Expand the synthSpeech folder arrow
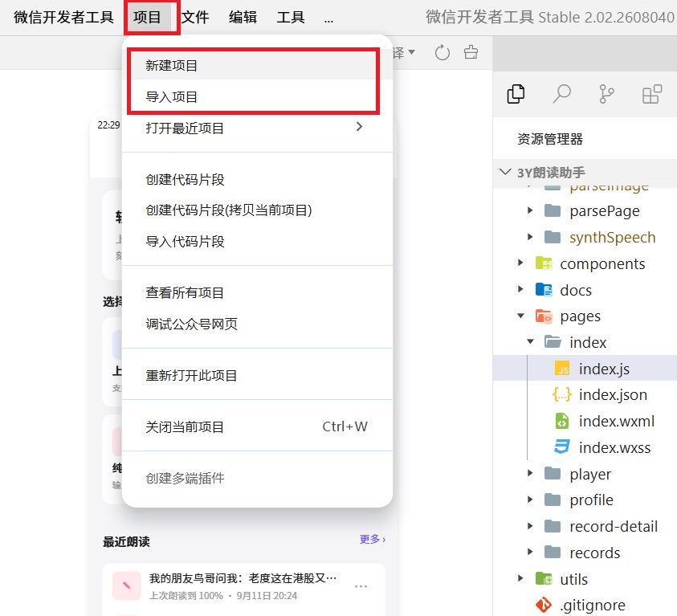Viewport: 677px width, 616px height. 530,237
